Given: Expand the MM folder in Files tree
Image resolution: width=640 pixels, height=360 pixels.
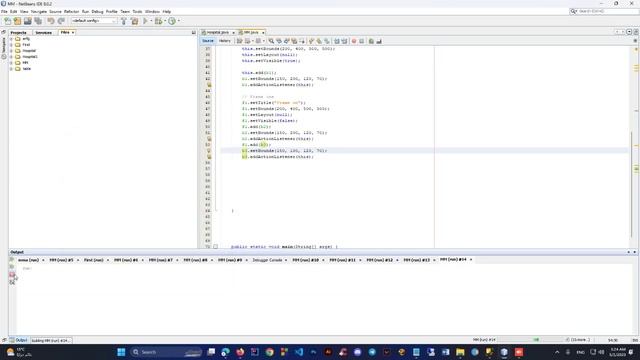Looking at the screenshot, I should (11, 63).
